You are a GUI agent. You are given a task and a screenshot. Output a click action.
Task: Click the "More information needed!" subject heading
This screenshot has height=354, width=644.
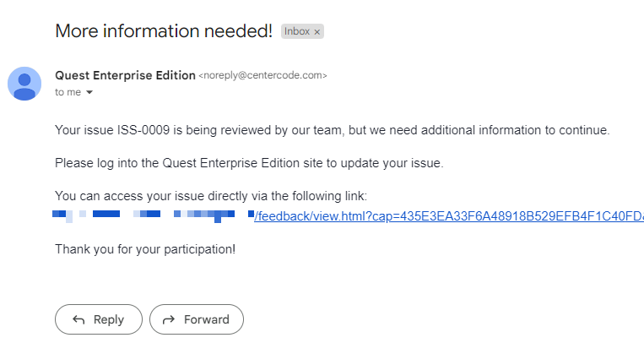(x=164, y=30)
